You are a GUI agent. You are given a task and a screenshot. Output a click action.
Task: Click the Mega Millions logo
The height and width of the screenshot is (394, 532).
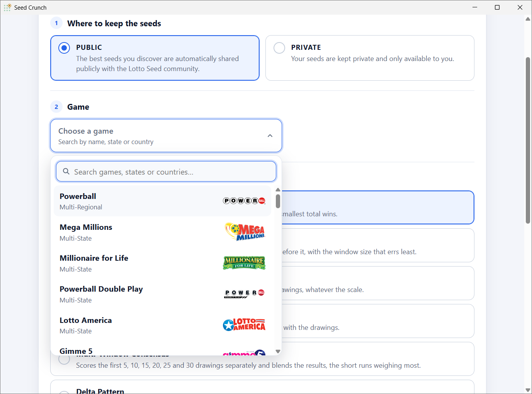click(245, 231)
